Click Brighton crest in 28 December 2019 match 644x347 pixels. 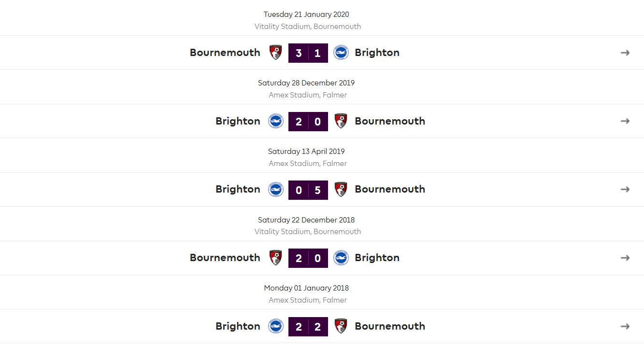tap(276, 121)
